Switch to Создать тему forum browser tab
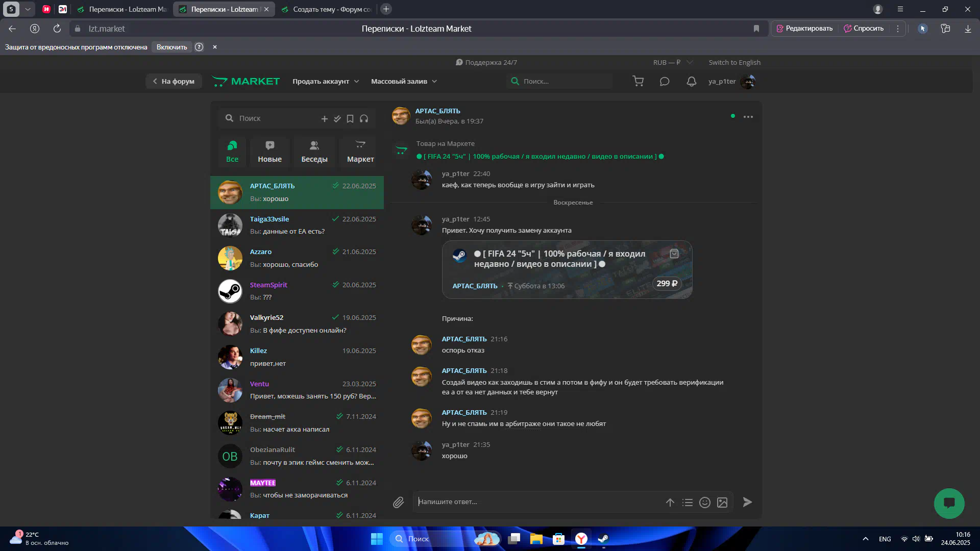This screenshot has width=980, height=551. 327,9
